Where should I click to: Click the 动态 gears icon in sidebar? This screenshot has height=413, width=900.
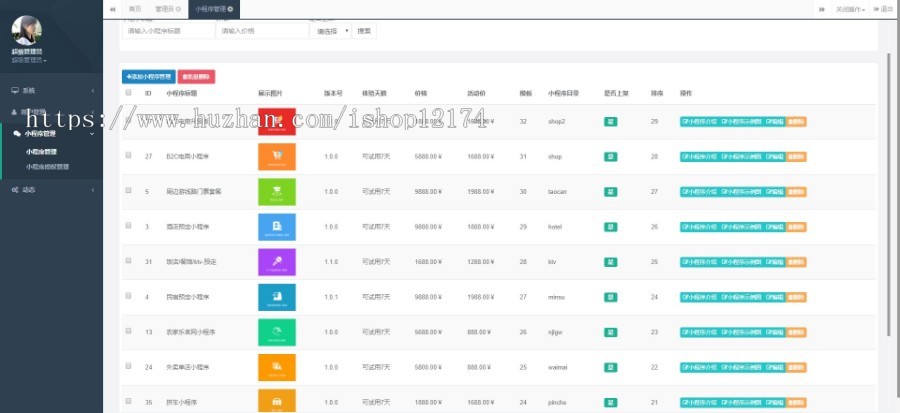coord(15,189)
